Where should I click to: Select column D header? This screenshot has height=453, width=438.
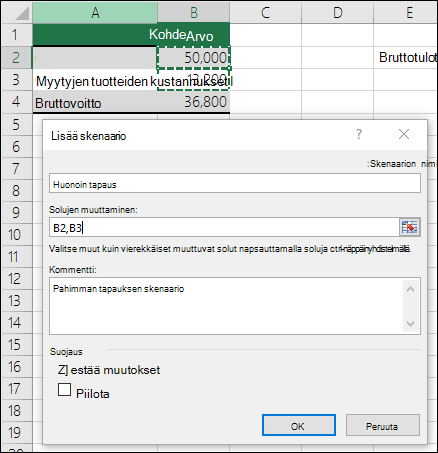click(338, 13)
